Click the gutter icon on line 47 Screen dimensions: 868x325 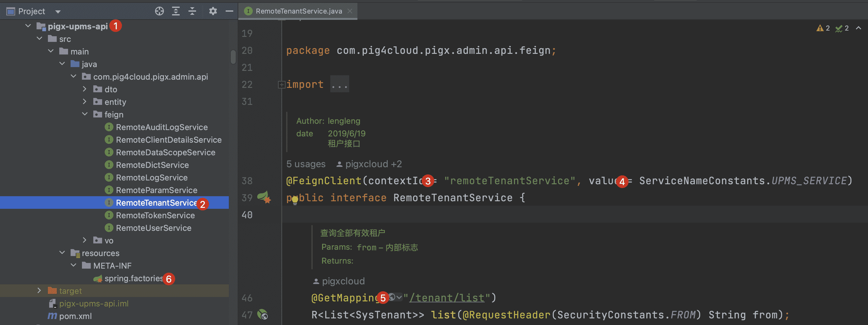coord(263,315)
